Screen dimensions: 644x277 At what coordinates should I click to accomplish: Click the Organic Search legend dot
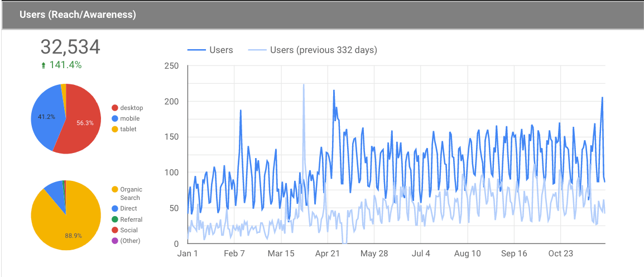point(115,189)
